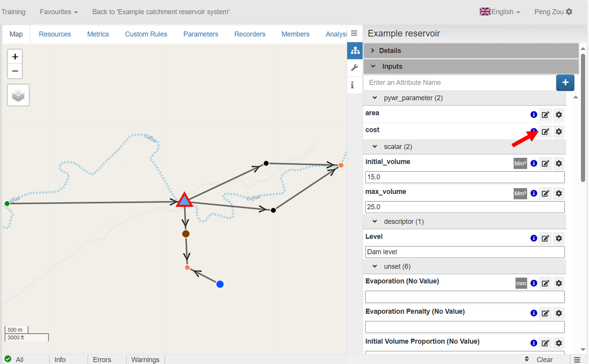Open the Recorders tab
This screenshot has width=589, height=364.
tap(249, 34)
